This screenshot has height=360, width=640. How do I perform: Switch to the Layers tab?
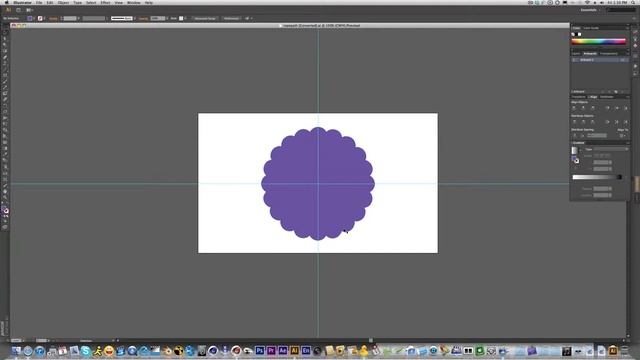click(x=576, y=53)
